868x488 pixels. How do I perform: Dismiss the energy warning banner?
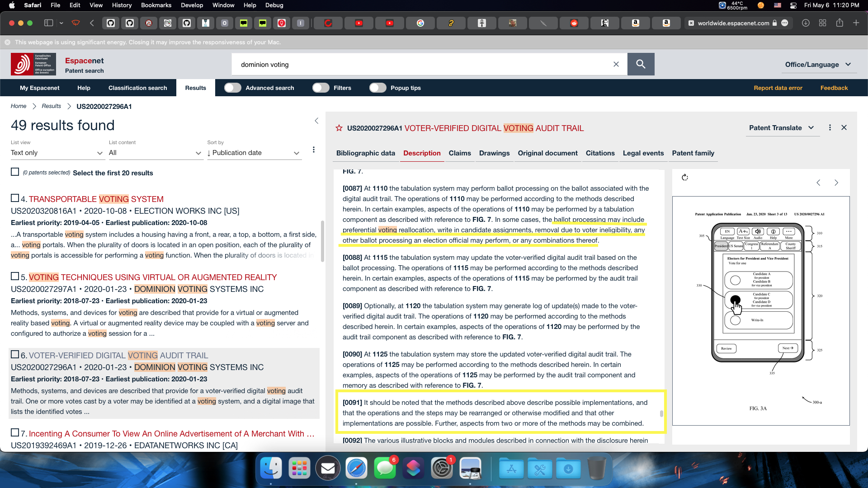(8, 42)
